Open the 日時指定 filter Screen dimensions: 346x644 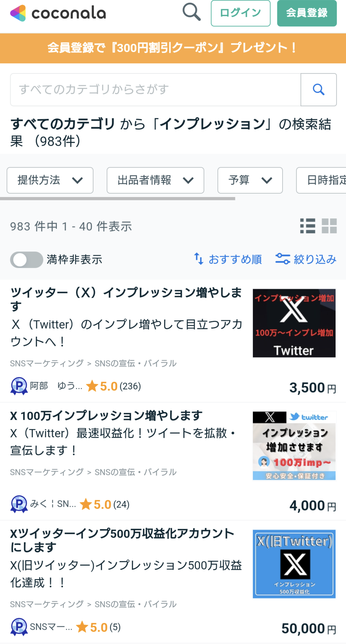click(321, 180)
